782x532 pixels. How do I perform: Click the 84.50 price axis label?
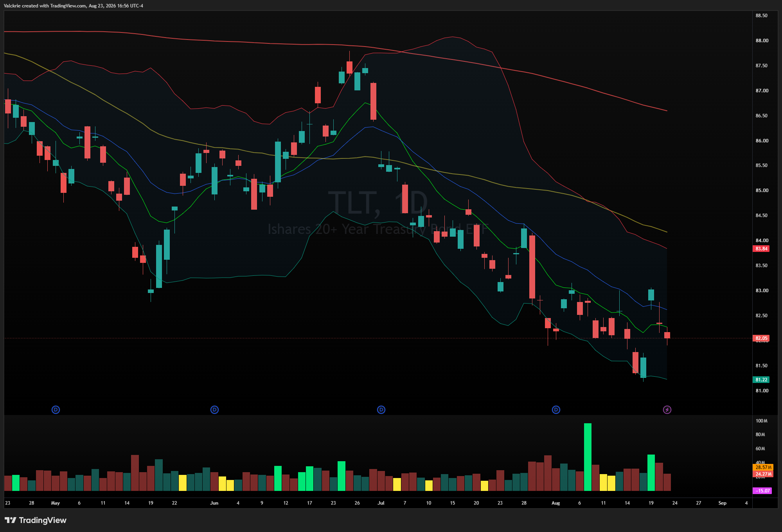(x=761, y=216)
